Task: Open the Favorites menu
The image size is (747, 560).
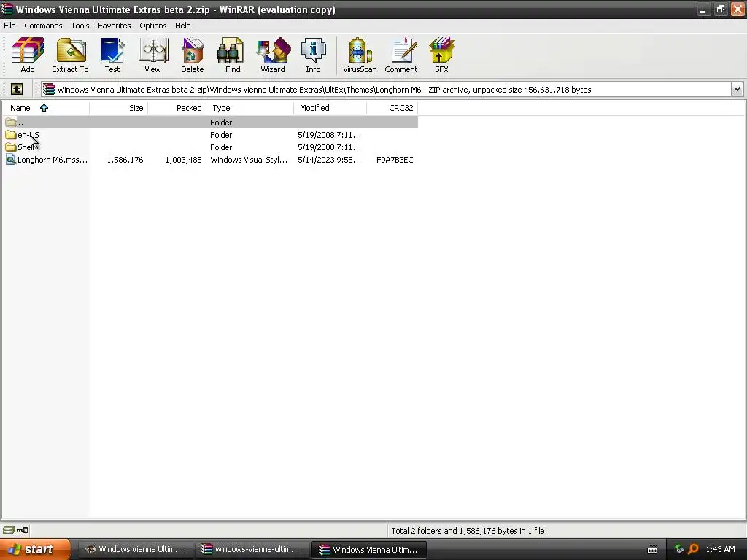Action: point(115,26)
